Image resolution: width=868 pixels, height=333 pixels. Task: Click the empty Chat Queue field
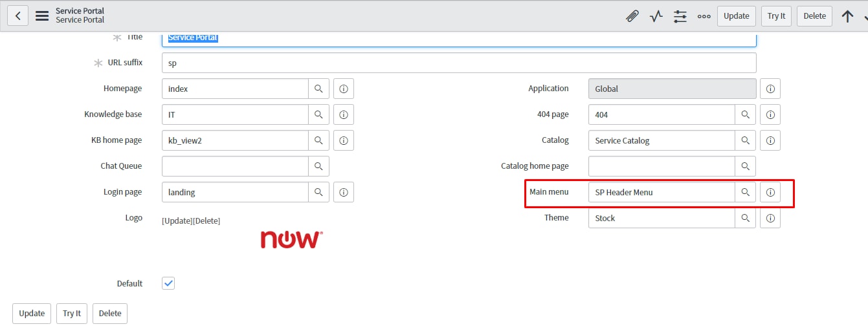click(235, 166)
